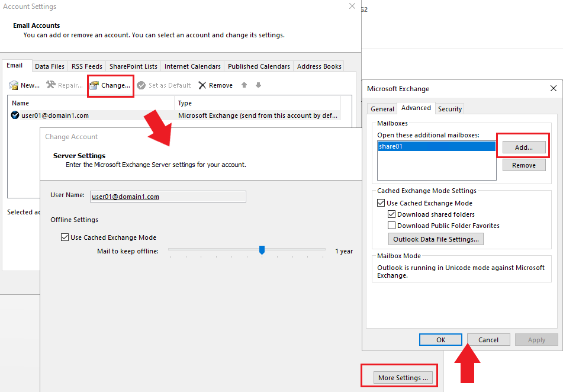Screen dimensions: 563x392
Task: Click the More Settings ... button
Action: pos(403,378)
